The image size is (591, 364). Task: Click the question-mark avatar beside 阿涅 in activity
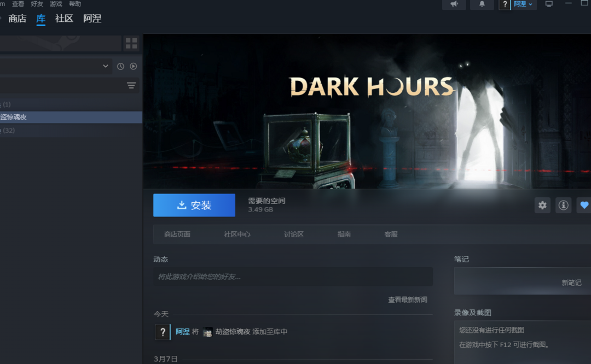click(x=163, y=332)
